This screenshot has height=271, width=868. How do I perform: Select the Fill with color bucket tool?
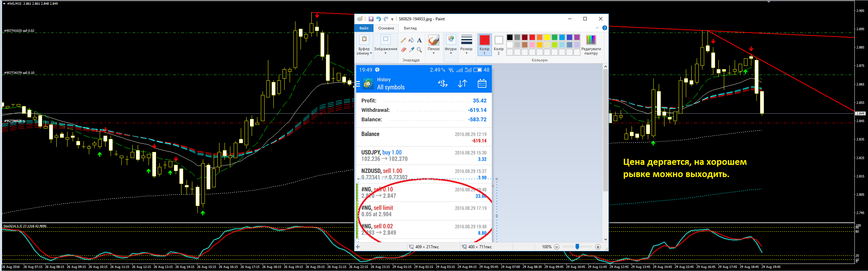click(x=411, y=40)
